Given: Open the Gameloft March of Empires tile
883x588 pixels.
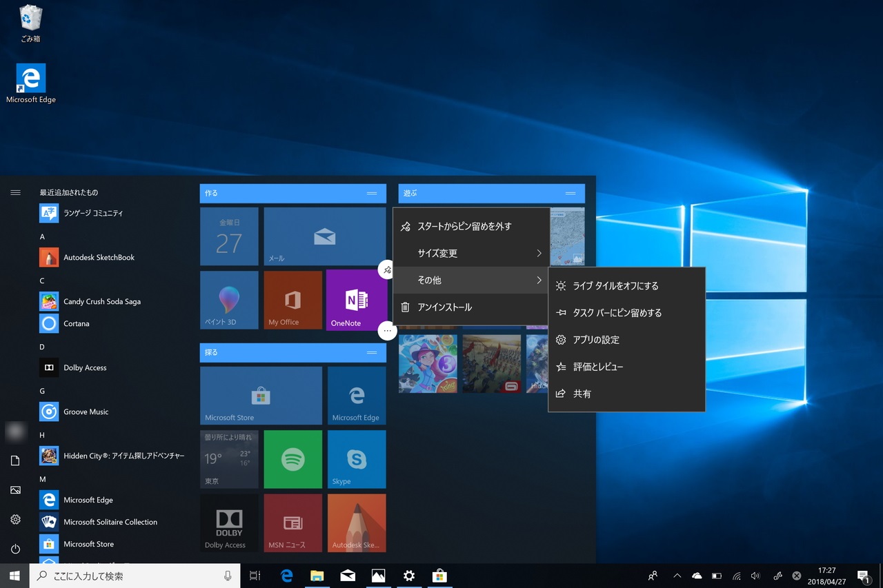Looking at the screenshot, I should (x=492, y=363).
